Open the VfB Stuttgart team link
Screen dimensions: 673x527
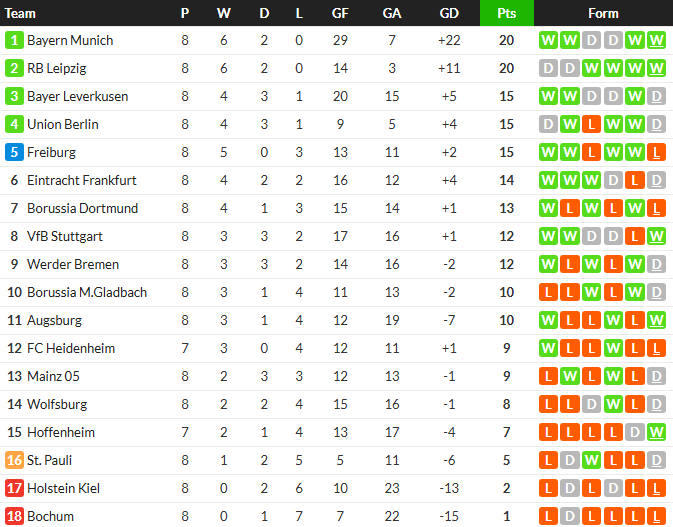[65, 237]
